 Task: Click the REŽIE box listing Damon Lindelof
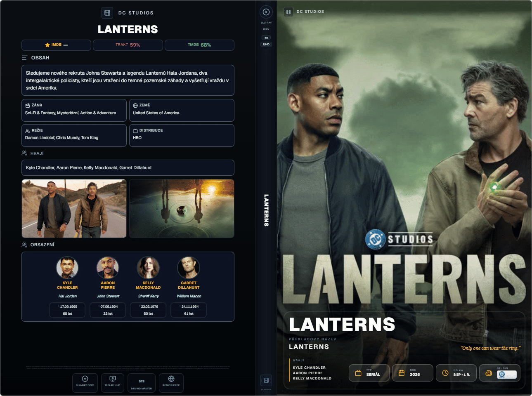pos(74,135)
